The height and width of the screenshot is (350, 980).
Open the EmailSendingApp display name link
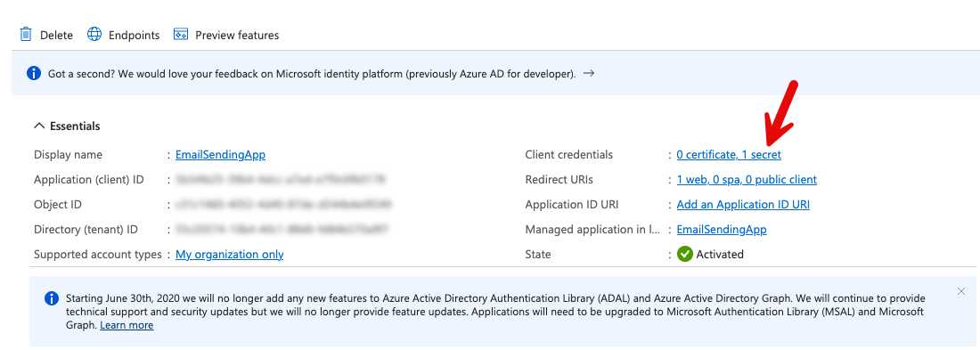(x=220, y=155)
